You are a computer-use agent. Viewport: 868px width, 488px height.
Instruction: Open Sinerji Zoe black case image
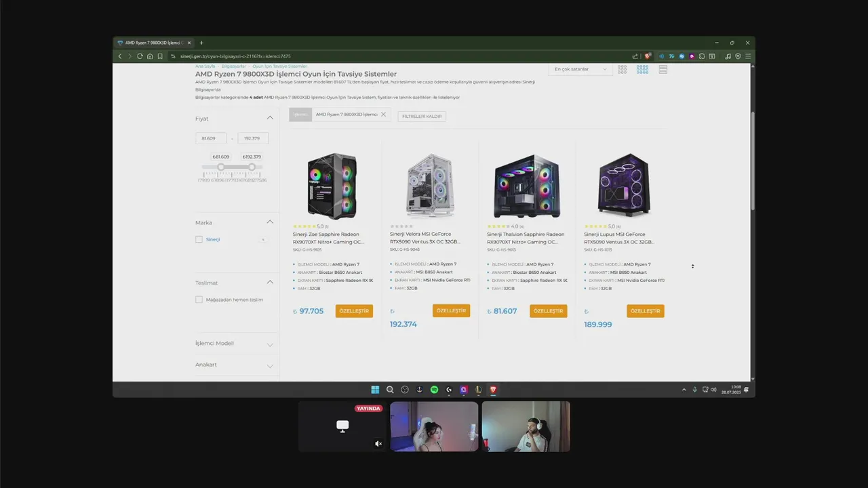click(x=332, y=185)
